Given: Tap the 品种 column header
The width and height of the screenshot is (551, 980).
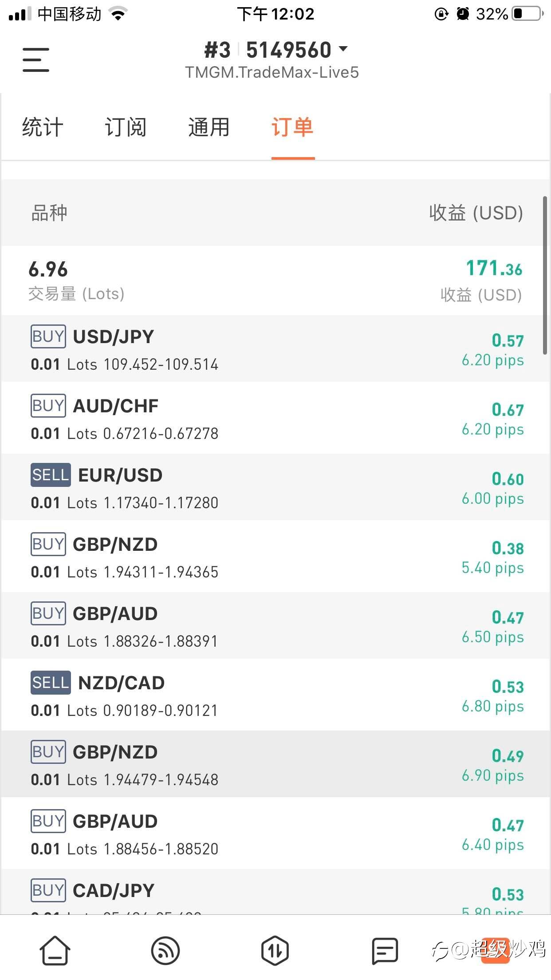Looking at the screenshot, I should pos(49,213).
